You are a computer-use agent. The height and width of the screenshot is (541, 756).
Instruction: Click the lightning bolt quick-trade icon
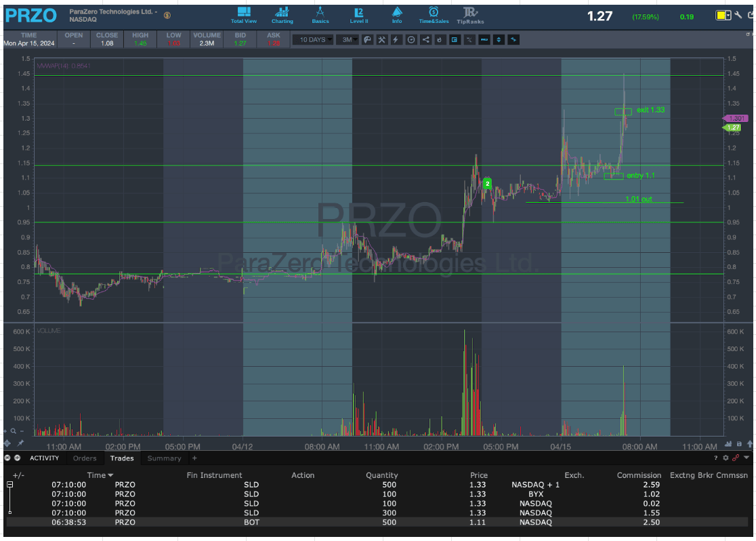click(396, 39)
